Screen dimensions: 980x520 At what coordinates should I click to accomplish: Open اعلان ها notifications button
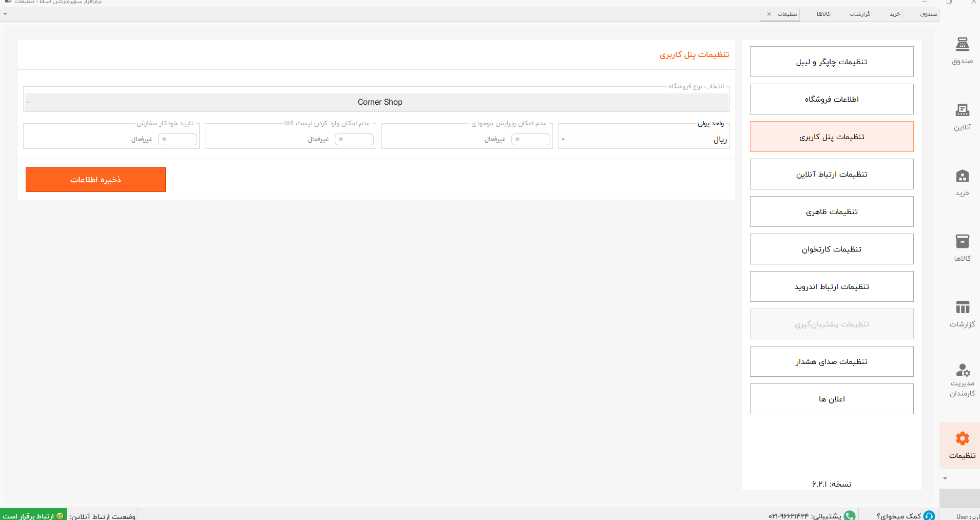click(832, 399)
